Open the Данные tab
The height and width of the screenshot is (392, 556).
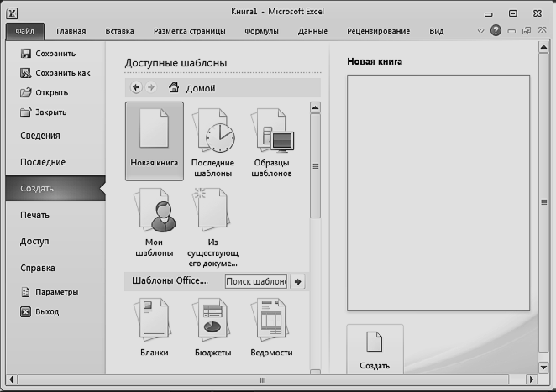pos(312,31)
